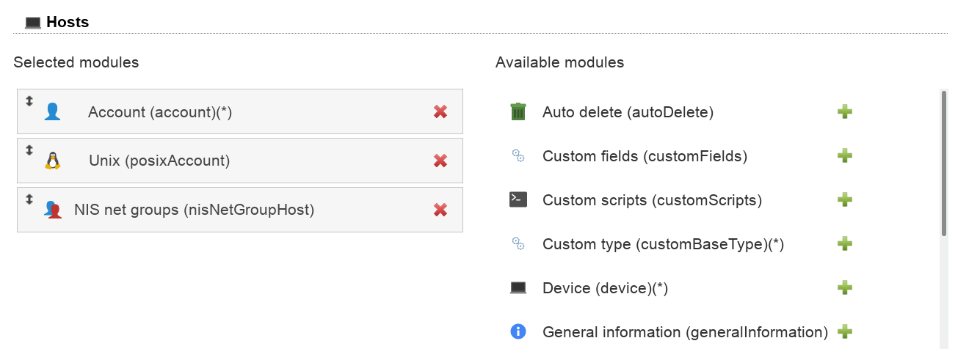980x349 pixels.
Task: Remove the Unix posixAccount module
Action: click(x=440, y=161)
